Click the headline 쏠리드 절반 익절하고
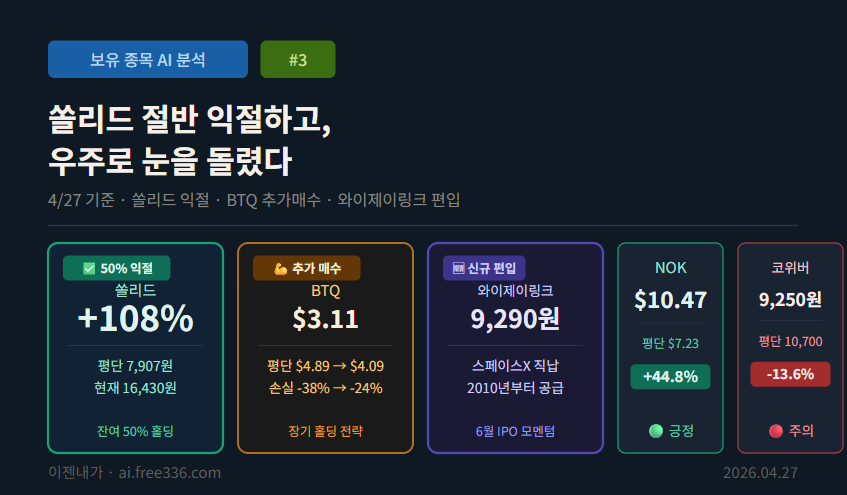The image size is (847, 495). [x=190, y=119]
